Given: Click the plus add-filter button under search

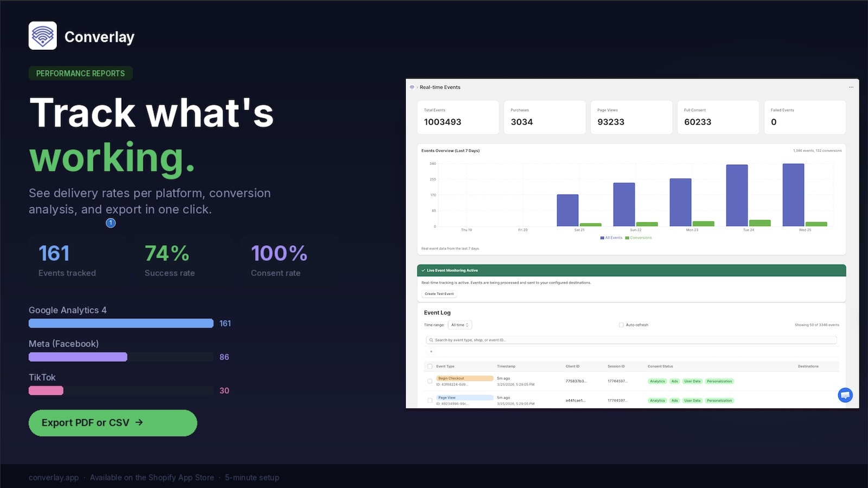Looking at the screenshot, I should click(431, 351).
